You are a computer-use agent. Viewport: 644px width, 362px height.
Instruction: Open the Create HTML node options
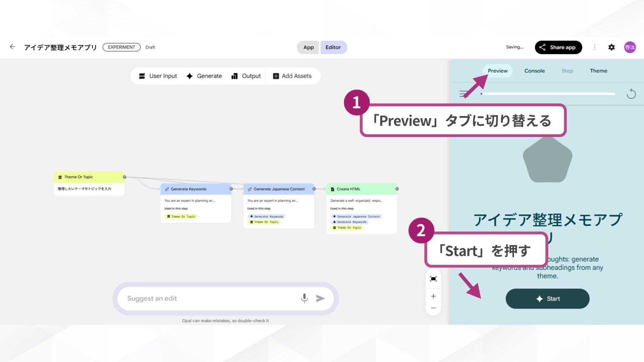397,189
